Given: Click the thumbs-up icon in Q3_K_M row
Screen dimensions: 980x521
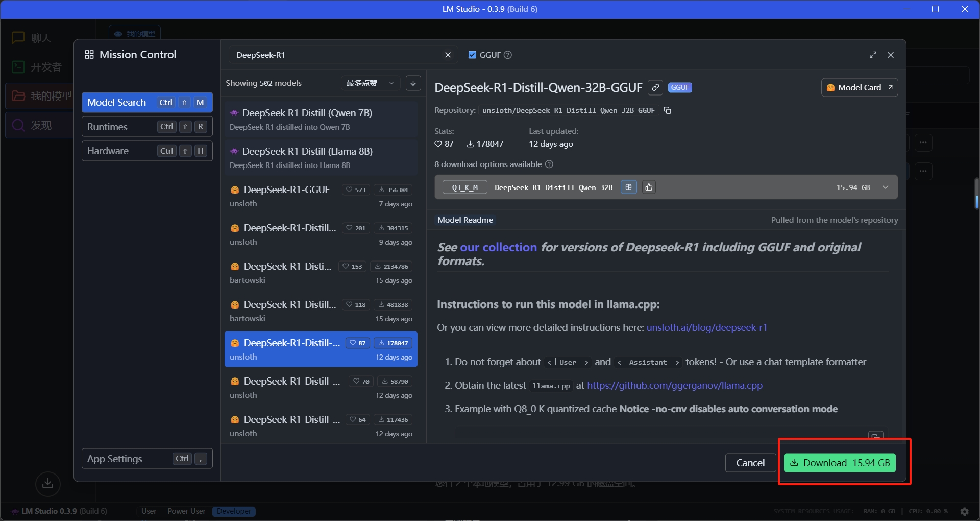Looking at the screenshot, I should 649,187.
